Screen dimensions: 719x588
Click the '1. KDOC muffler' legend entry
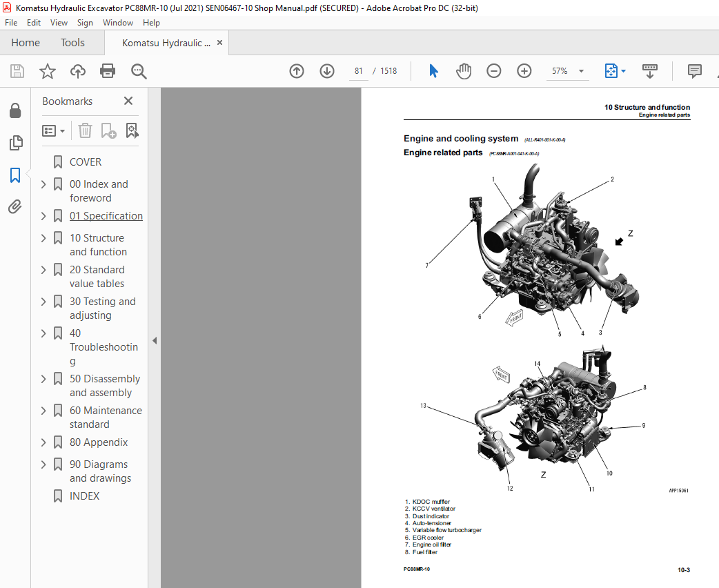(x=427, y=502)
